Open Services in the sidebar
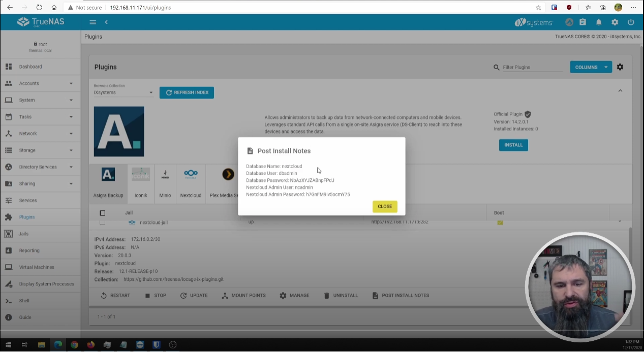 40,201
